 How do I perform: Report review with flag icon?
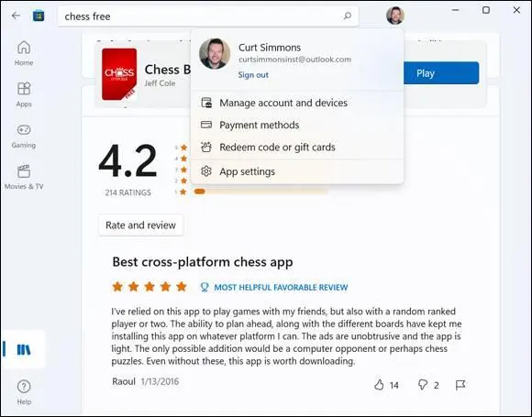460,385
